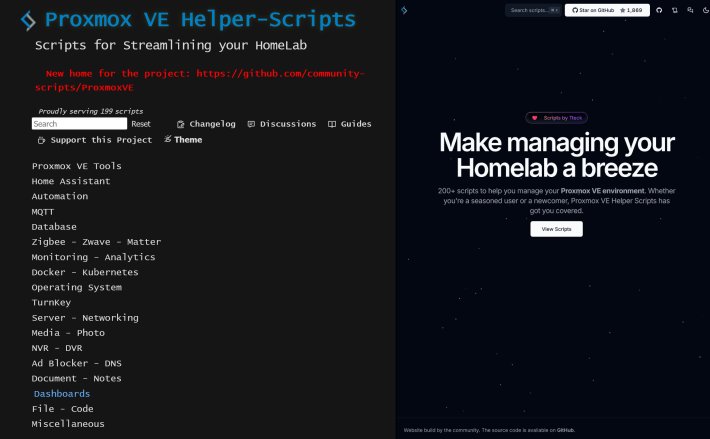Expand the MQTT category
The height and width of the screenshot is (439, 710).
pos(43,212)
